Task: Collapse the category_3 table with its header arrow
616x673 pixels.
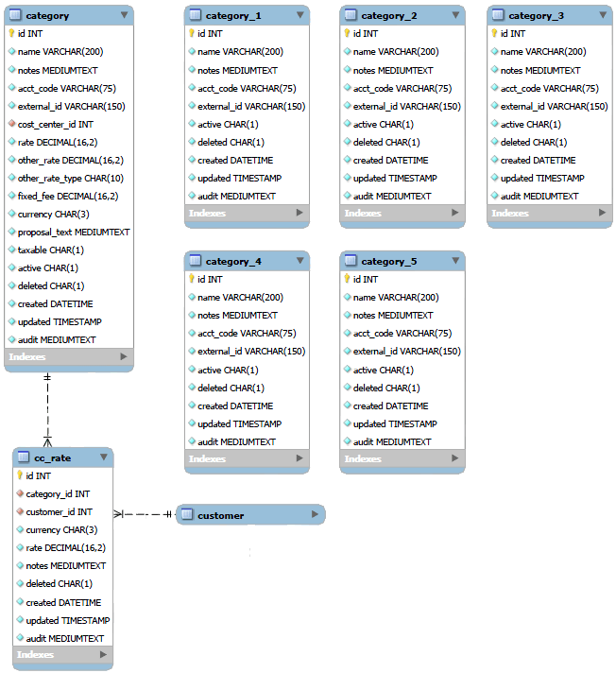Action: 603,15
